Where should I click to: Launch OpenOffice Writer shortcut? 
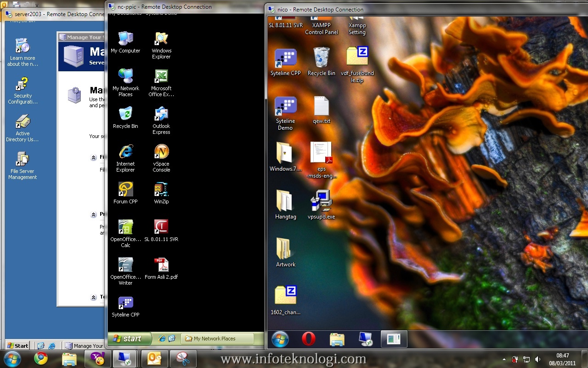click(125, 271)
